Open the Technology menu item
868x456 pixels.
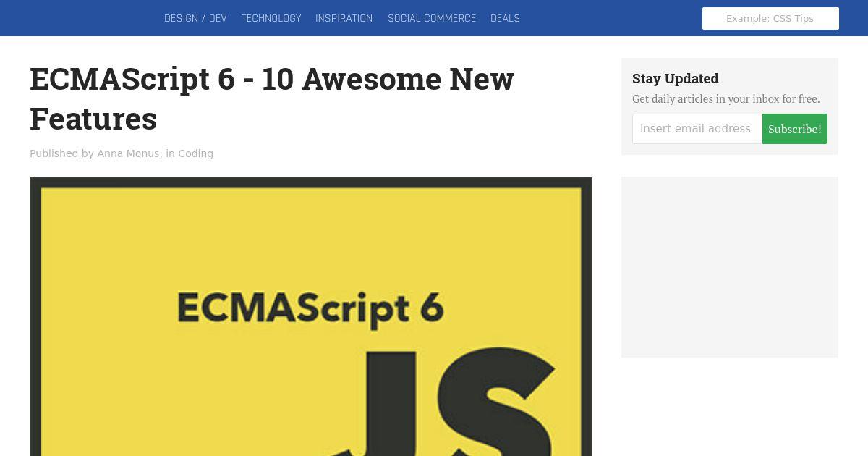click(x=271, y=18)
